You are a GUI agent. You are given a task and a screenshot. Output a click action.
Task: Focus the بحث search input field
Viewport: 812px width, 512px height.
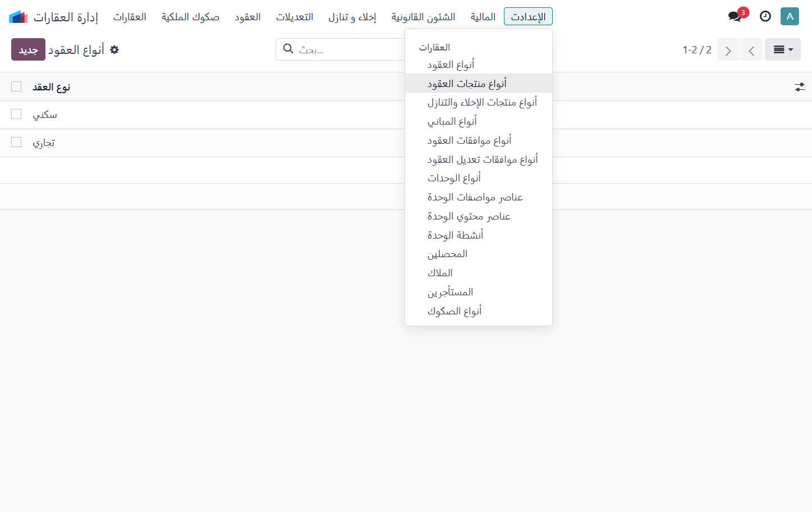coord(351,49)
